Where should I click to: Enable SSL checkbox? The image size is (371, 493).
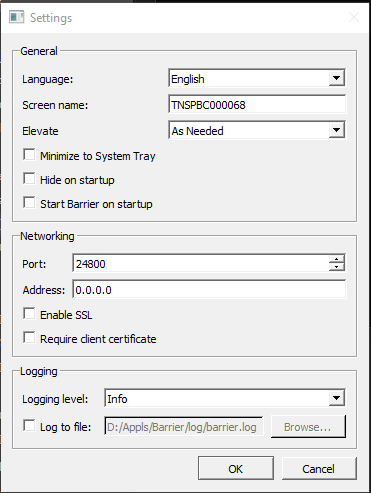pos(29,314)
